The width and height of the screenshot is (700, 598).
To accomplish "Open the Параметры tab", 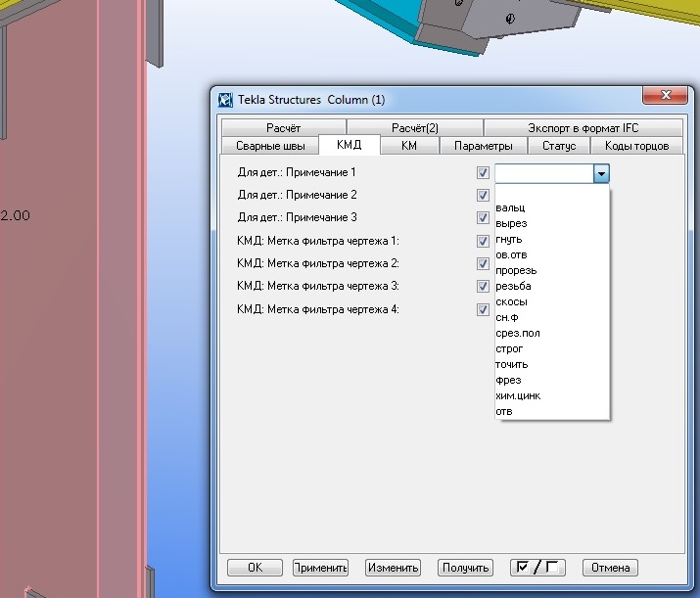I will (484, 146).
